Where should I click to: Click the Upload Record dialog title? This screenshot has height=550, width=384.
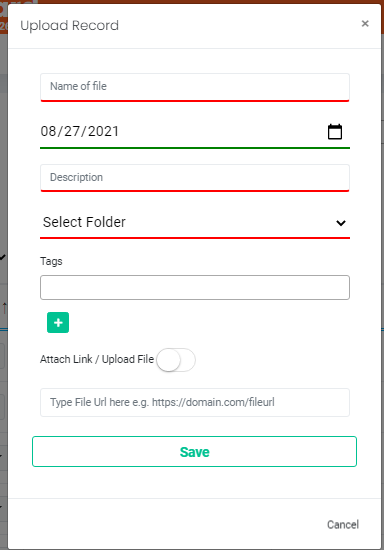click(69, 26)
